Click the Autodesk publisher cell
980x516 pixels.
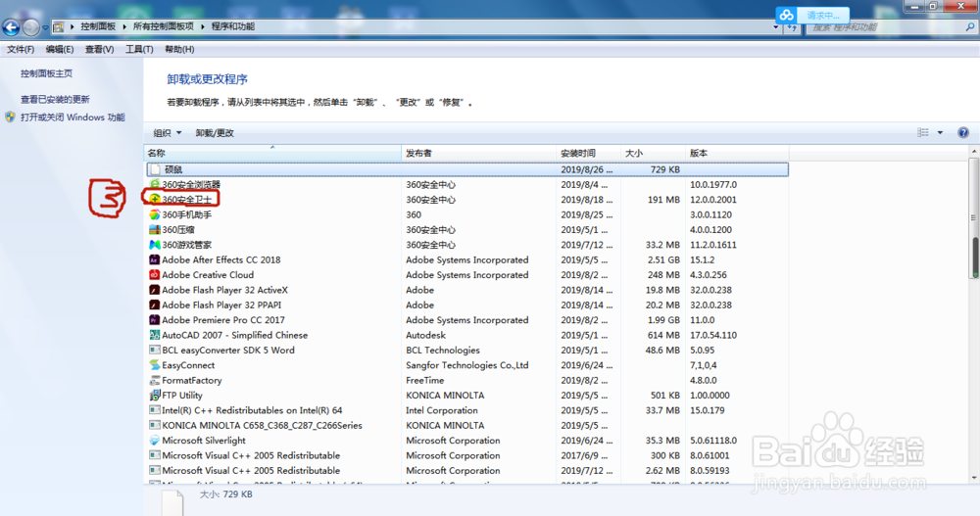425,335
